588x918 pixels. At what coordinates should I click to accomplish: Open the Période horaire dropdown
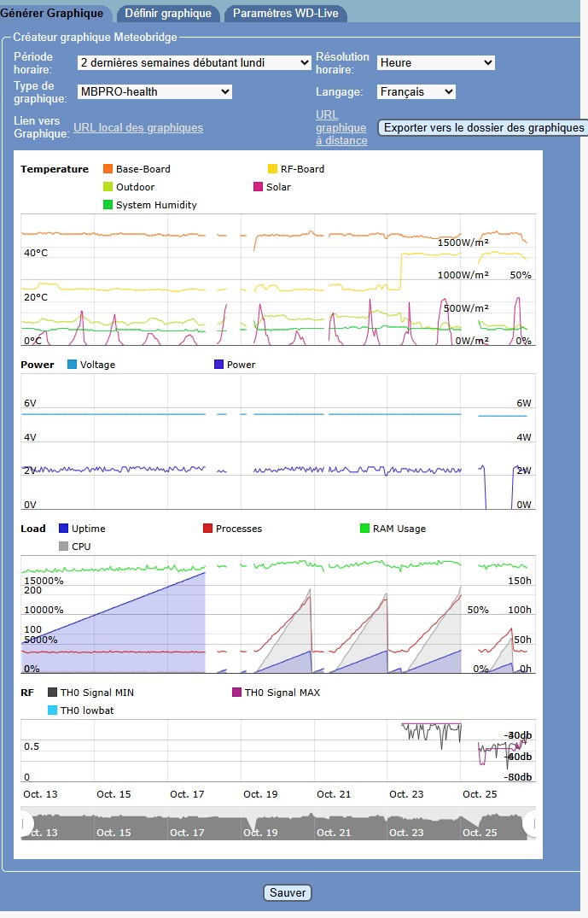(194, 62)
